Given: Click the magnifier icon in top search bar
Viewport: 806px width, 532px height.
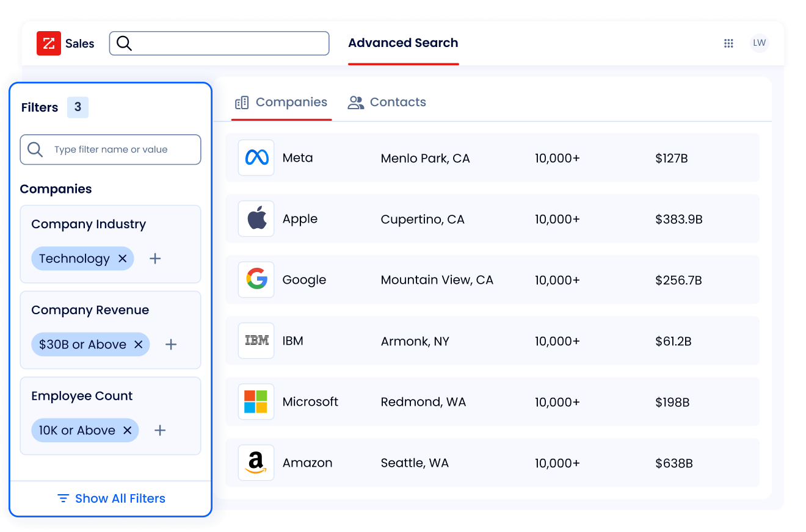Looking at the screenshot, I should (124, 43).
